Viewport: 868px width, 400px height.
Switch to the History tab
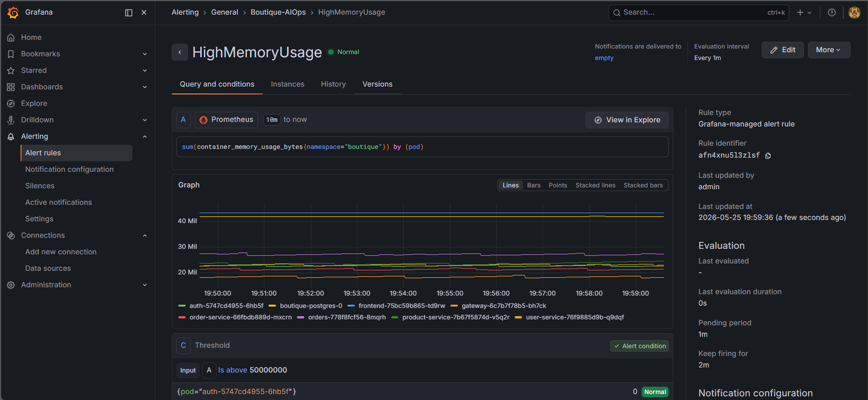333,84
